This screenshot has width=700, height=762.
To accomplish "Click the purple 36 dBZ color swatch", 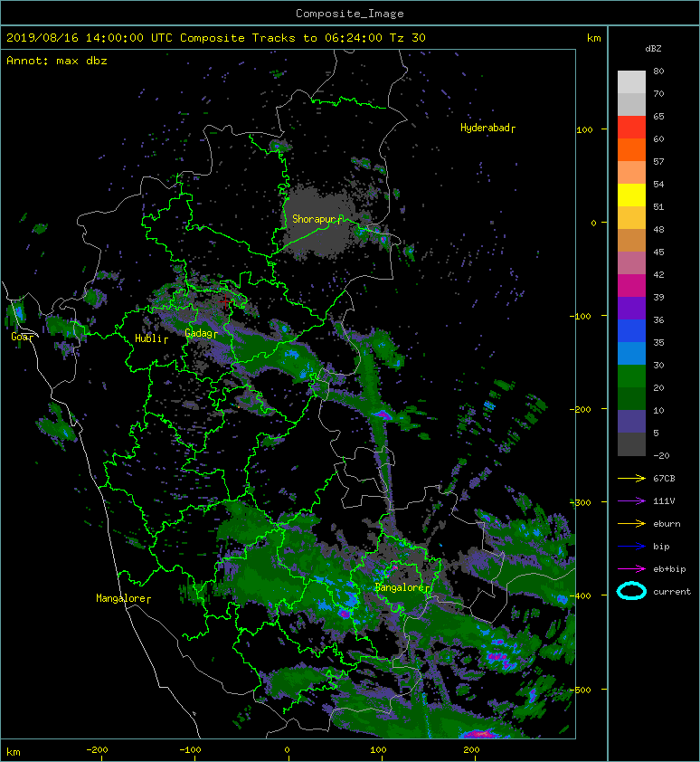I will (x=631, y=308).
